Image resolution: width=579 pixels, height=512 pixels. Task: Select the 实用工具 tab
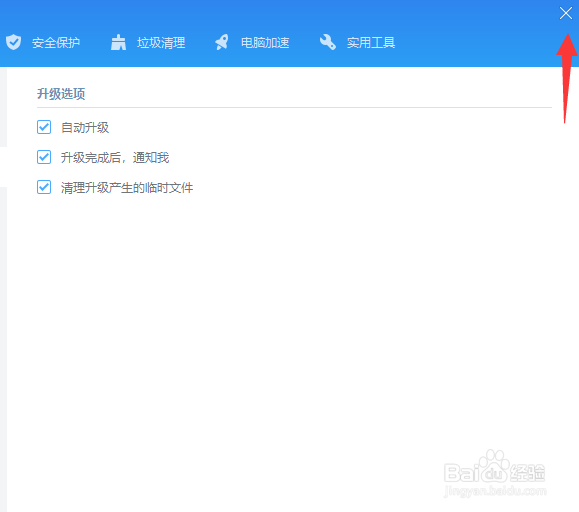(357, 42)
